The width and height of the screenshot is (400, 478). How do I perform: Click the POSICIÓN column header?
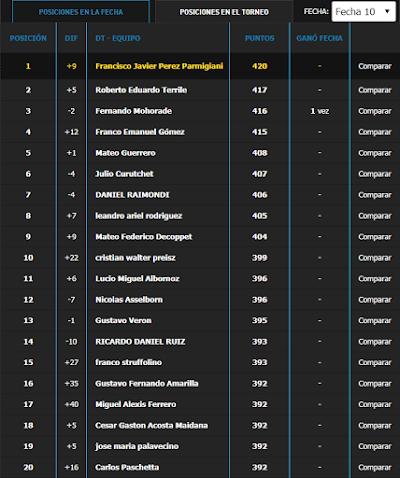(x=28, y=38)
